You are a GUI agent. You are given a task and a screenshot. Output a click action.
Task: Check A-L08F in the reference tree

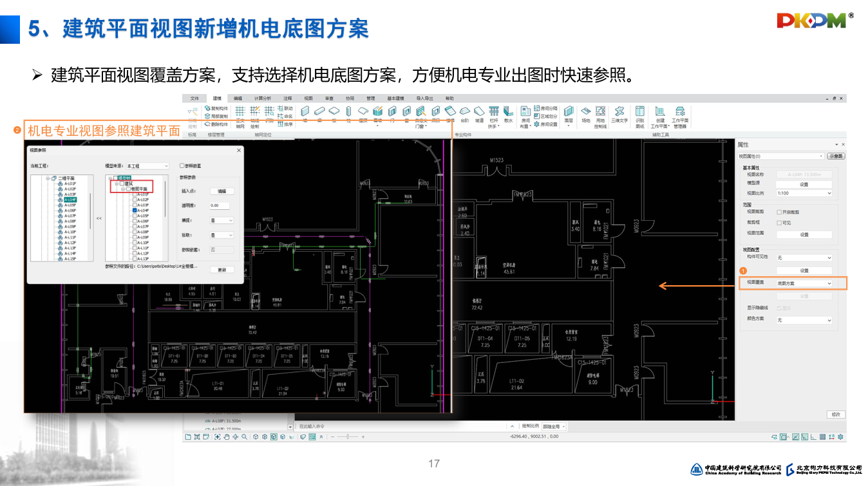click(x=135, y=232)
